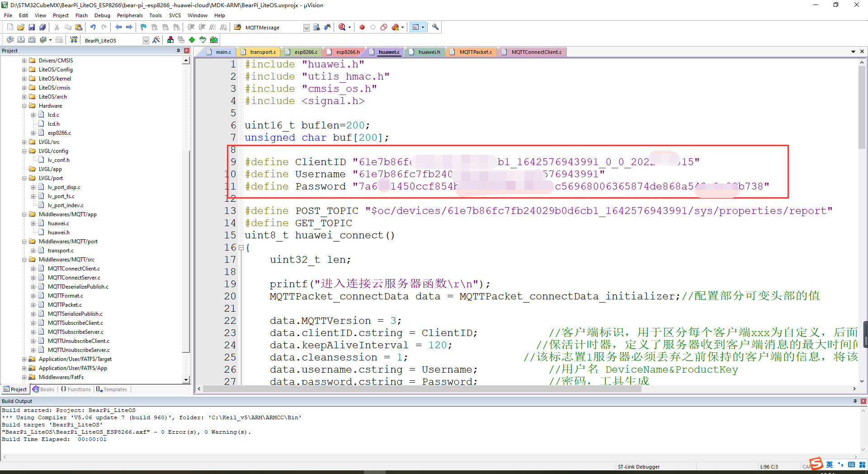Kill all breakpoints icon

coord(395,27)
